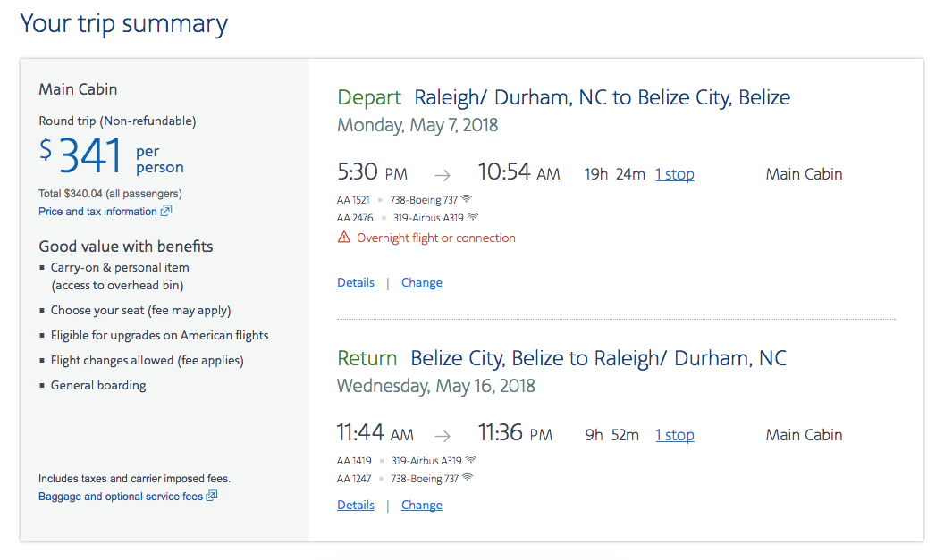
Task: Click the Wi-Fi icon next to flight AA 1419
Action: 471,460
